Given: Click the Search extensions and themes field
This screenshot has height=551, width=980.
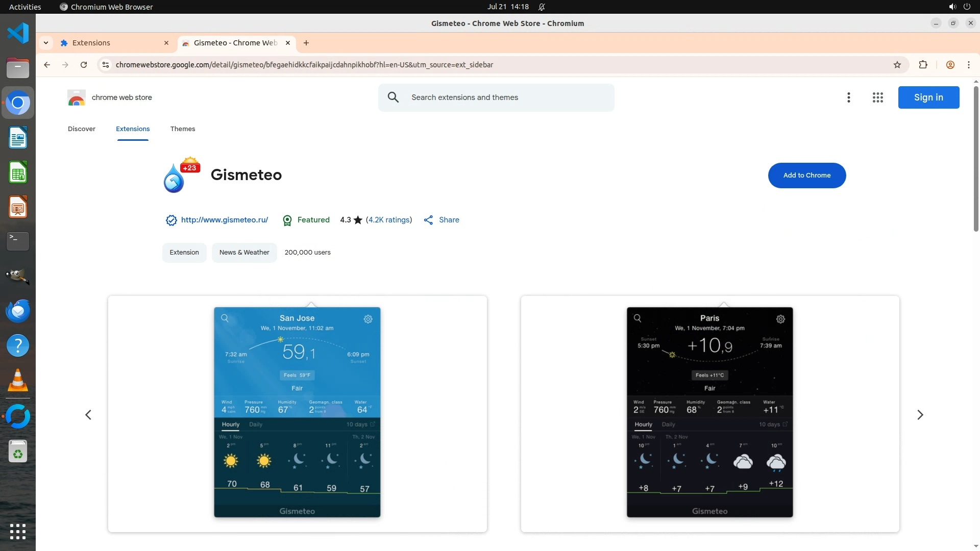Looking at the screenshot, I should pyautogui.click(x=505, y=97).
